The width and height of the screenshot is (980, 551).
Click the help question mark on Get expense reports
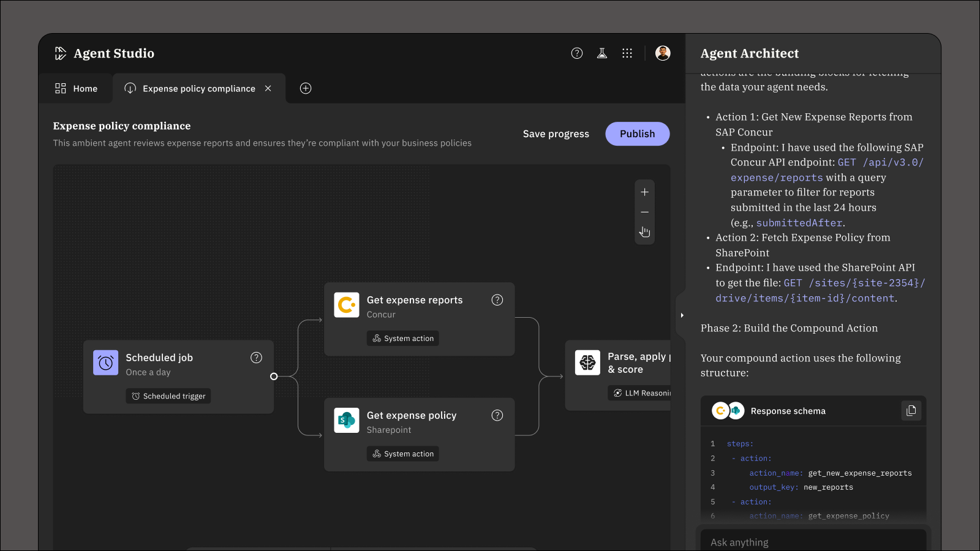(x=497, y=300)
